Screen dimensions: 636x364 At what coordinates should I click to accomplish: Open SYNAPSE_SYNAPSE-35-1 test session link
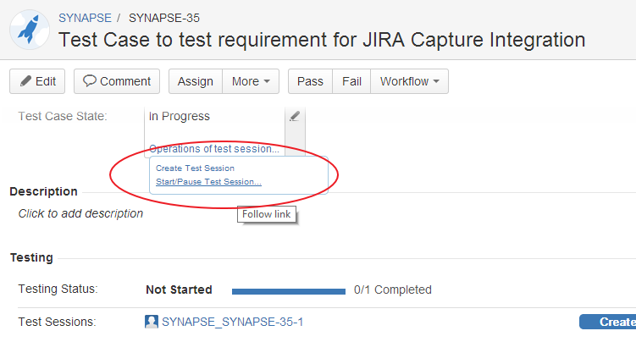click(x=232, y=322)
